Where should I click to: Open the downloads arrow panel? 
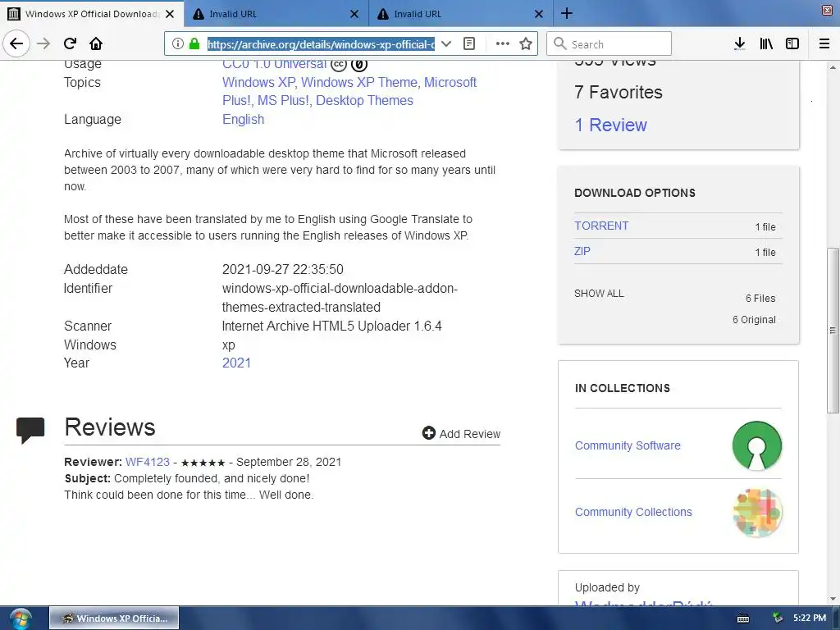[739, 44]
